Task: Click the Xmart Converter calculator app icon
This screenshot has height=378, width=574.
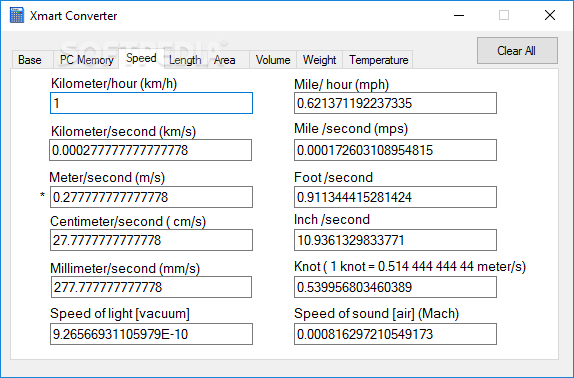Action: [16, 15]
